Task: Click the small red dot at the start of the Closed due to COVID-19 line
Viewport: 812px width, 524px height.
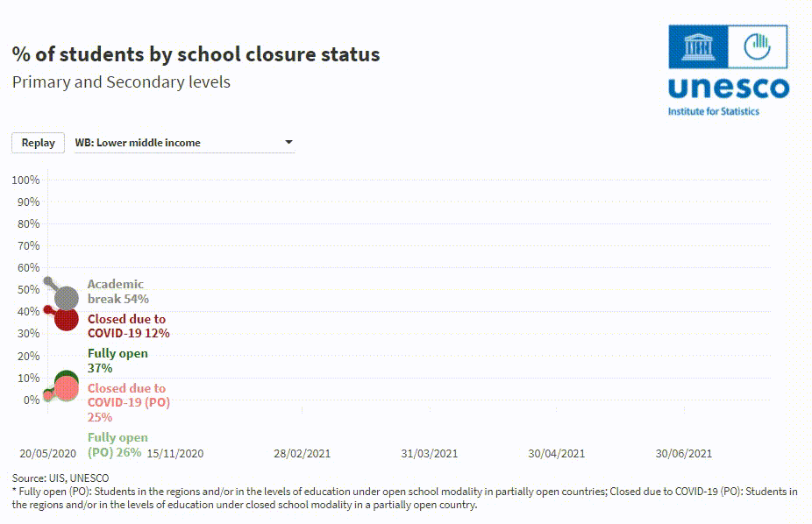Action: 48,310
